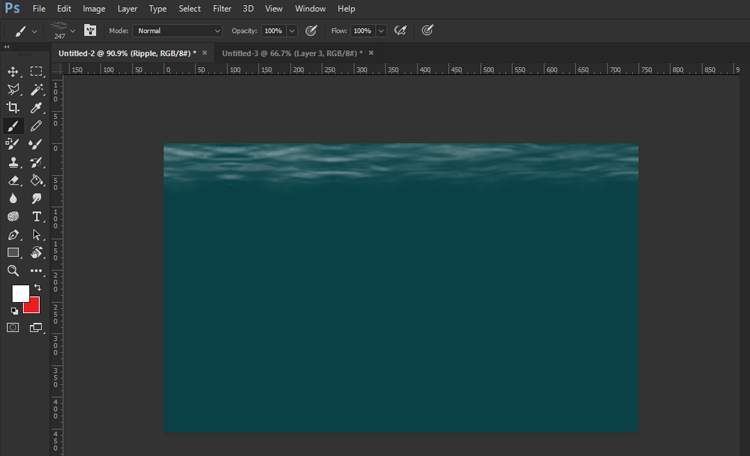
Task: Toggle Quick Mask mode
Action: point(13,327)
